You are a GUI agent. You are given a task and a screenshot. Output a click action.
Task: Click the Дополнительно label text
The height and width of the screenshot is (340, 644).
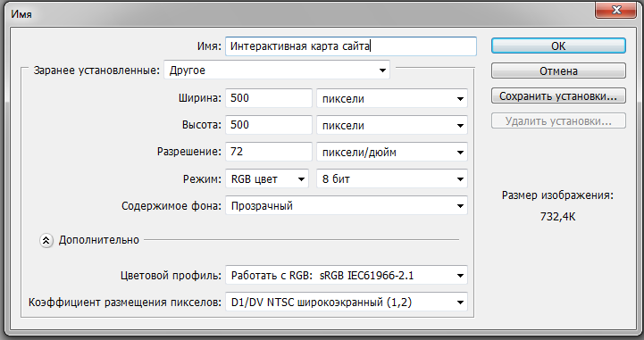(x=99, y=240)
